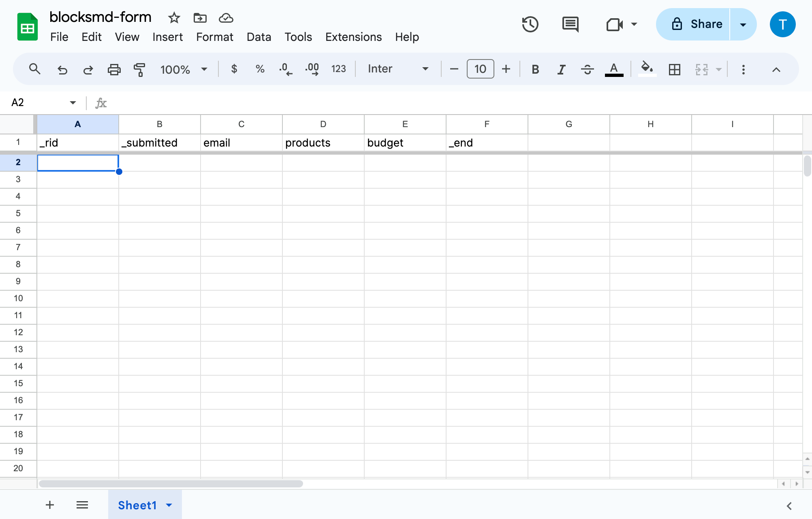
Task: Open the Sheet1 tab options arrow
Action: click(169, 505)
